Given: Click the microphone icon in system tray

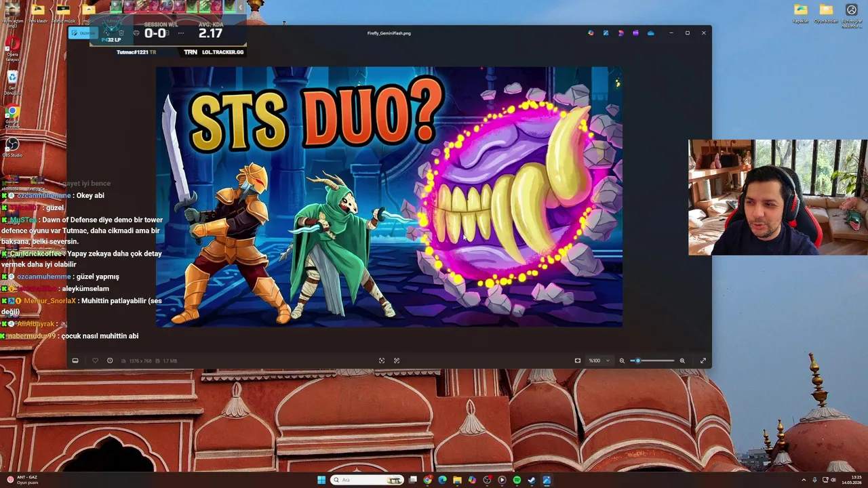Looking at the screenshot, I should point(814,480).
